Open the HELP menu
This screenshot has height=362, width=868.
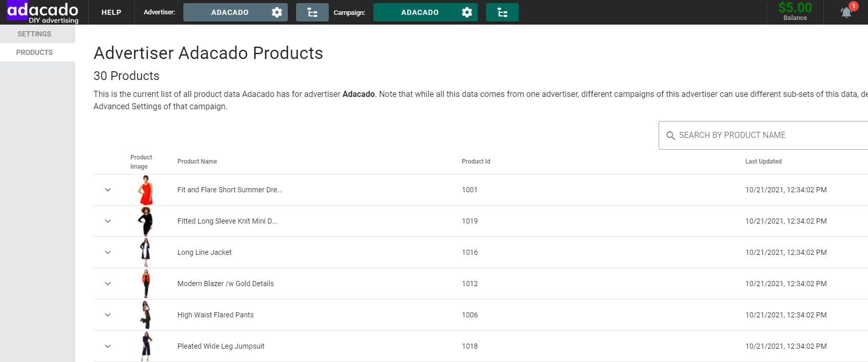tap(111, 12)
